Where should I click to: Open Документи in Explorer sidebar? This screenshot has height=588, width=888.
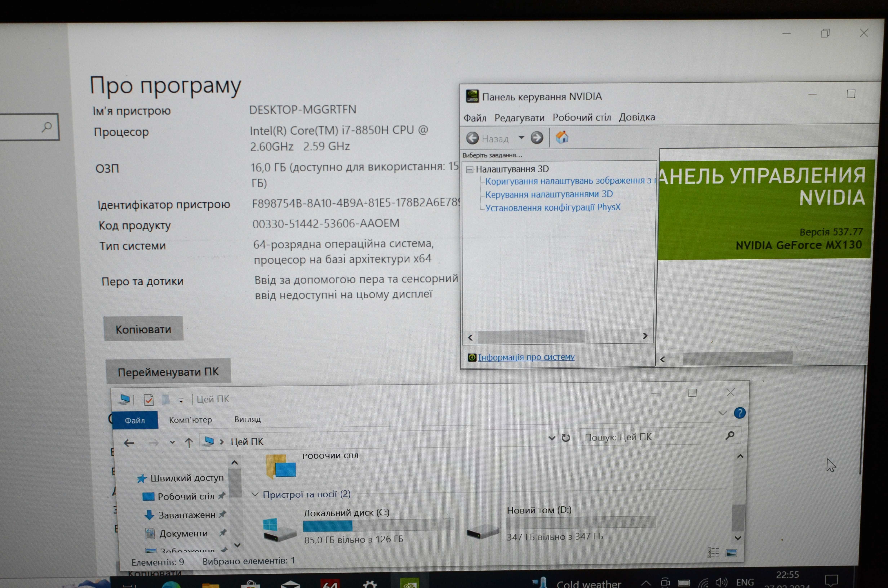177,533
